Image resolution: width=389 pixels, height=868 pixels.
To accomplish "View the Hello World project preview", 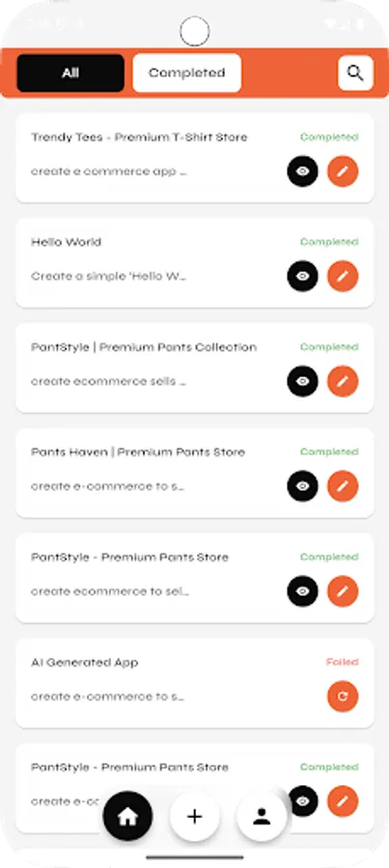I will (x=302, y=276).
